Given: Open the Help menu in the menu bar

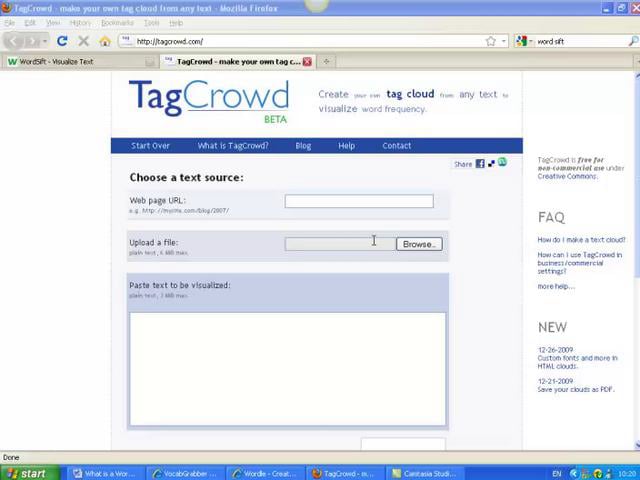Looking at the screenshot, I should (176, 23).
